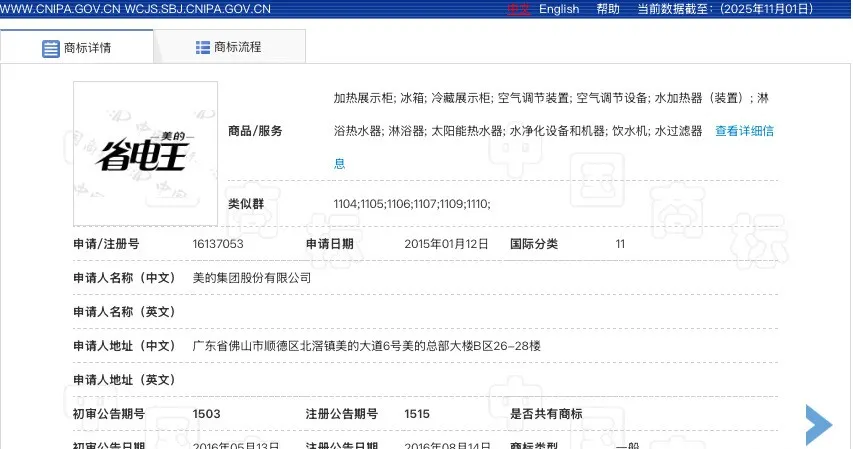
Task: Click the 类似群 label
Action: pyautogui.click(x=246, y=204)
